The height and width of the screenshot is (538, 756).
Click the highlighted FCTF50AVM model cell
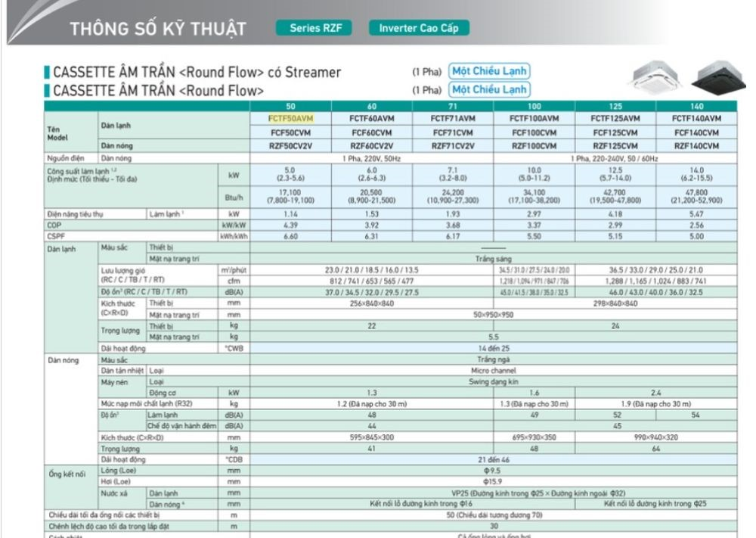coord(290,119)
